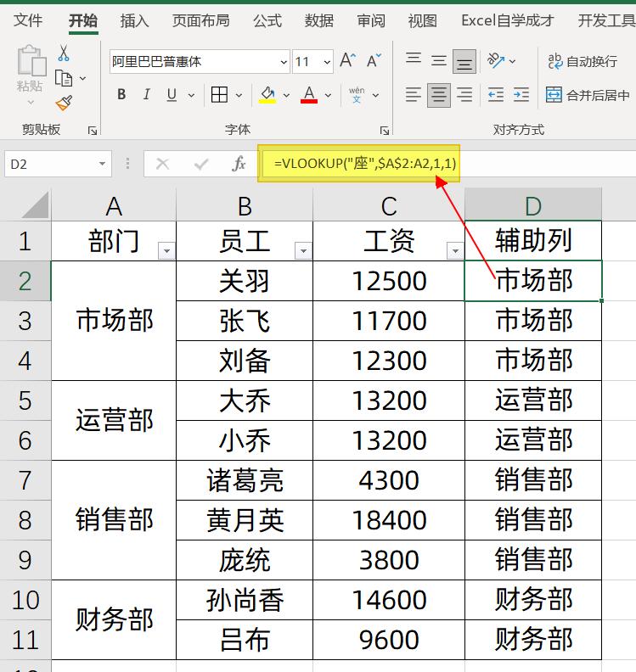636x672 pixels.
Task: Click the Cut scissors icon
Action: pos(64,53)
